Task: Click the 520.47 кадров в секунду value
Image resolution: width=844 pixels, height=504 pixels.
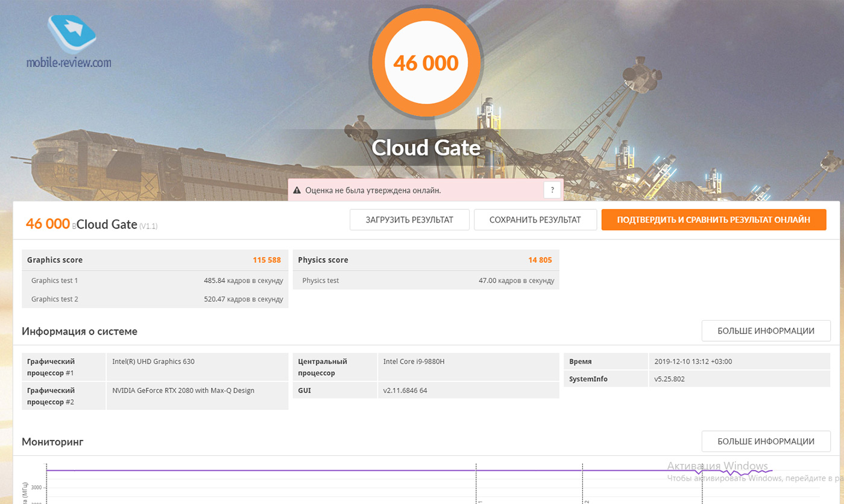Action: [243, 299]
